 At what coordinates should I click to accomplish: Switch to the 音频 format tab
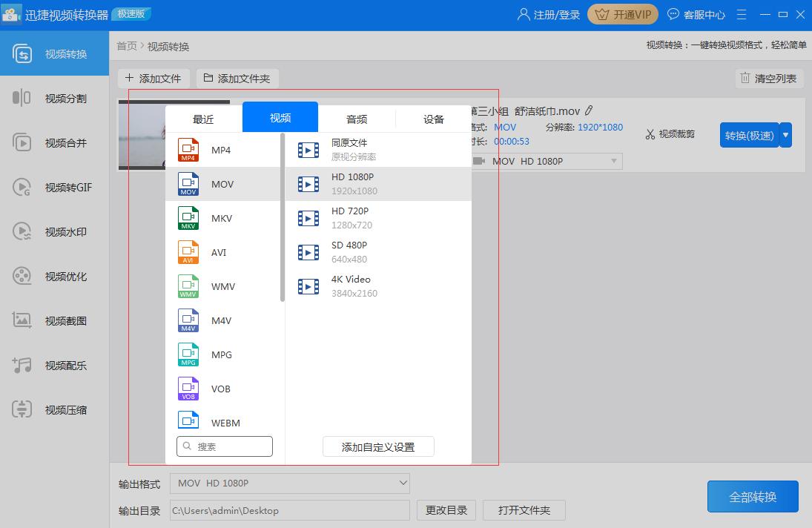point(356,117)
